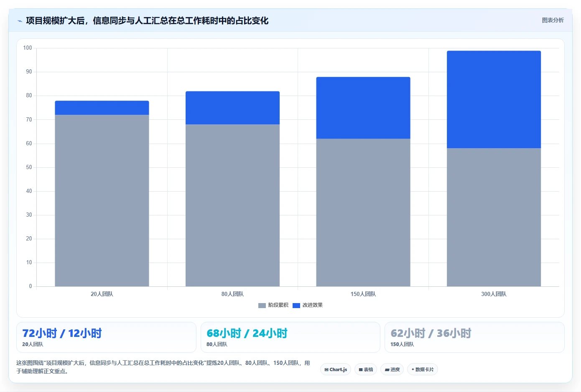
Task: Click the gray bar segment for 20人团队
Action: click(102, 200)
